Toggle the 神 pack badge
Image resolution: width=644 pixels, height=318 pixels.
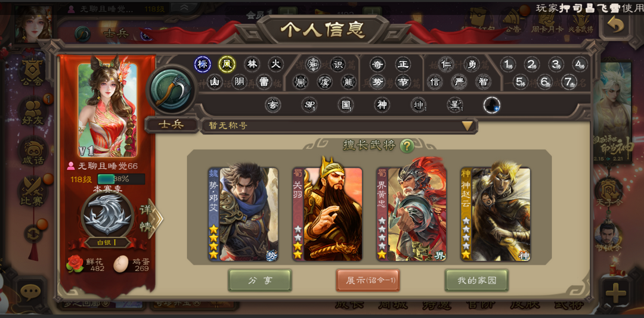tap(382, 105)
